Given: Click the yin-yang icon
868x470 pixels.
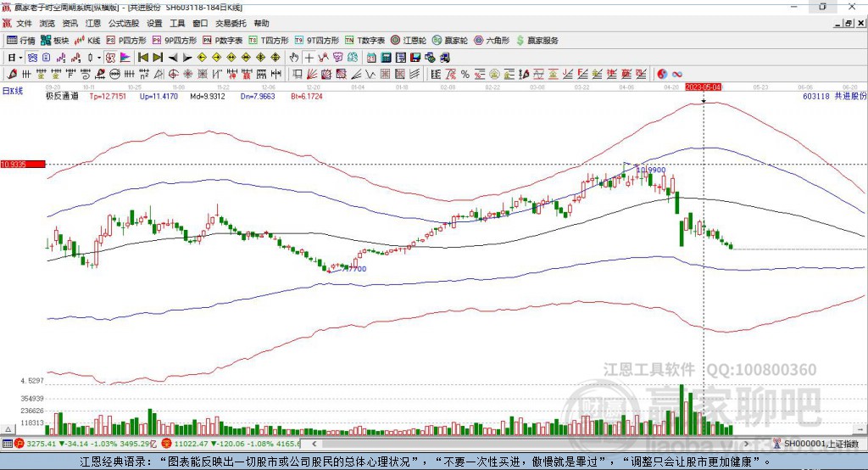Looking at the screenshot, I should (x=662, y=75).
